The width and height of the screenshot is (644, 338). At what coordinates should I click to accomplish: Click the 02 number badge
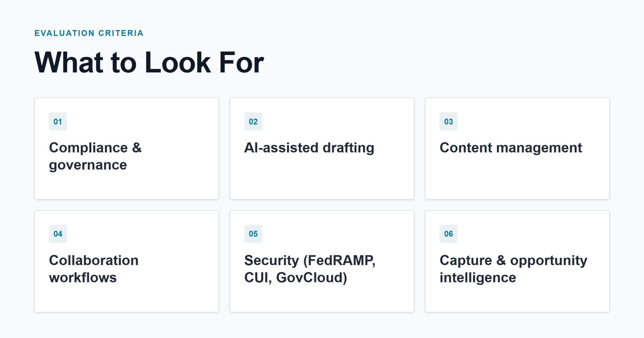253,121
